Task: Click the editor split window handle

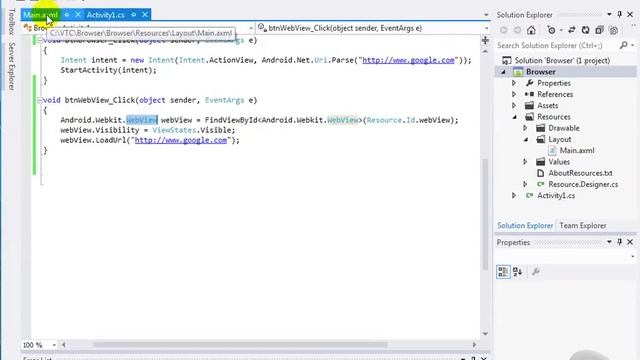Action: [x=485, y=40]
